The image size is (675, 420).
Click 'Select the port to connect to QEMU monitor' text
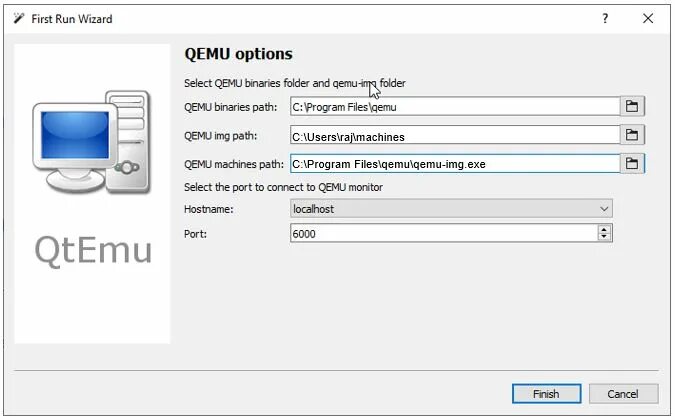click(283, 187)
